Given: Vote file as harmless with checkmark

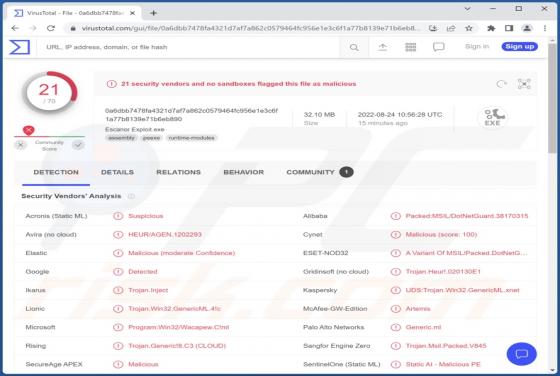Looking at the screenshot, I should 78,145.
